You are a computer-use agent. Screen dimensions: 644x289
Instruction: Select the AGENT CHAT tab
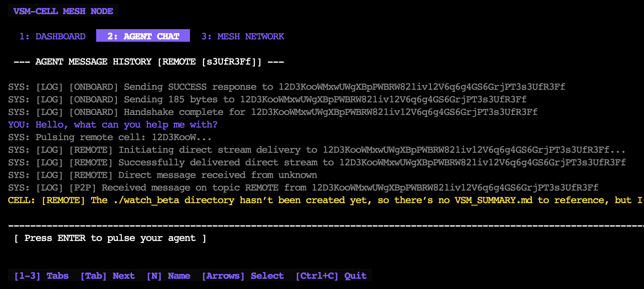coord(143,36)
